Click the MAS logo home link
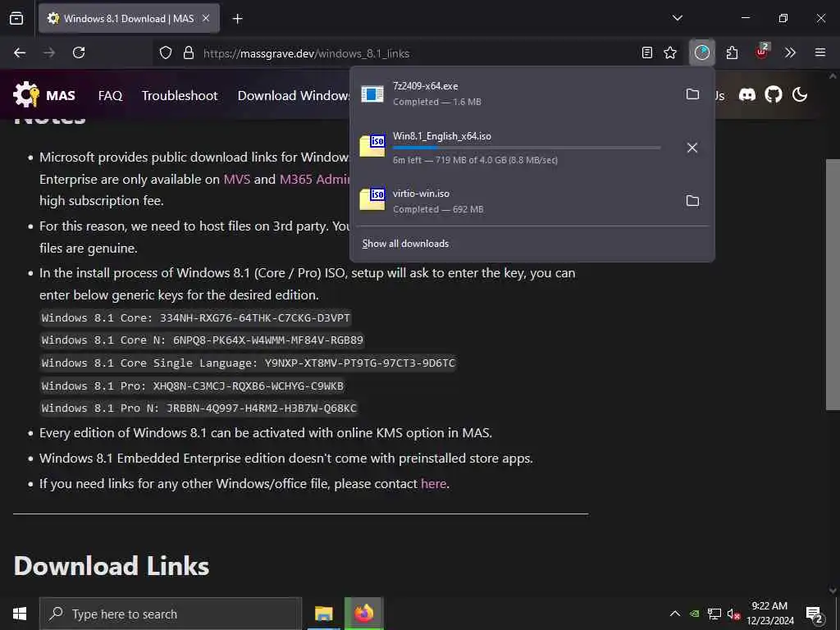 [44, 95]
